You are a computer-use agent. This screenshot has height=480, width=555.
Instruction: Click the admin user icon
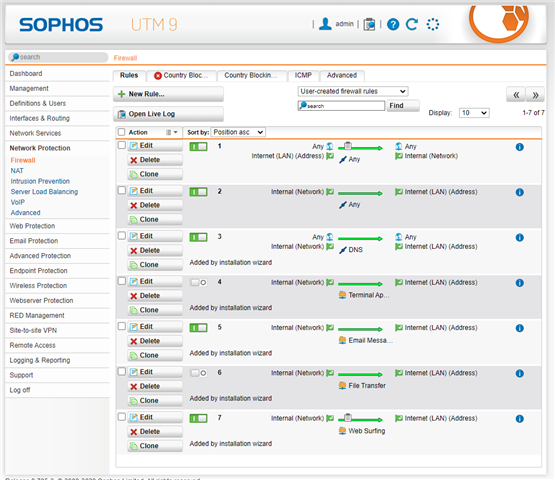coord(325,24)
